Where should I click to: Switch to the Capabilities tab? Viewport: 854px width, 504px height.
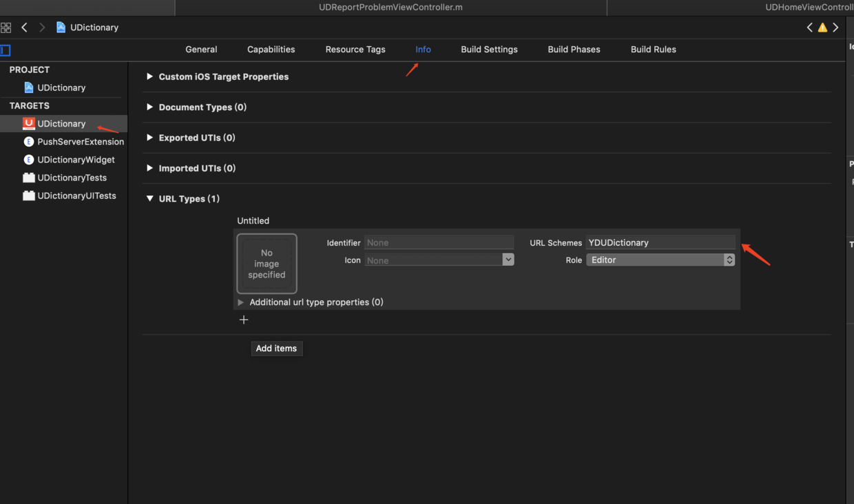pos(271,50)
